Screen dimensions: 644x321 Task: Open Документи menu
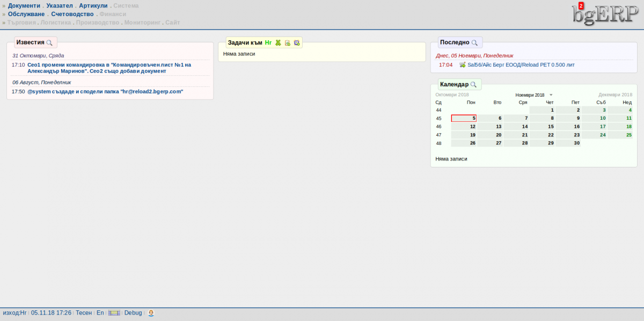point(24,5)
